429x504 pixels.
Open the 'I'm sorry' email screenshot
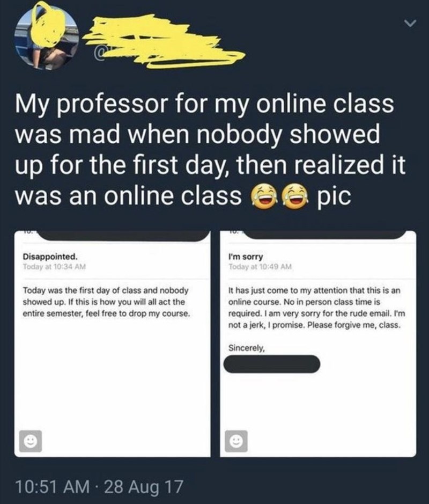[318, 344]
